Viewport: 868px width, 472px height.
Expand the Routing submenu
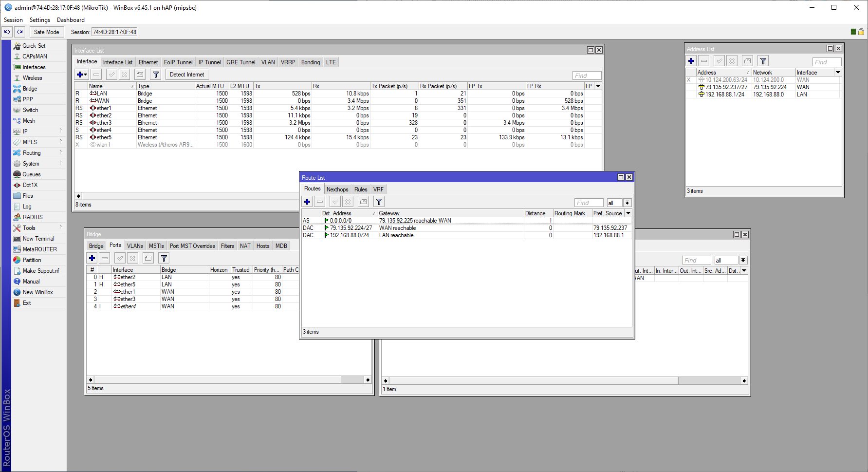(38, 153)
